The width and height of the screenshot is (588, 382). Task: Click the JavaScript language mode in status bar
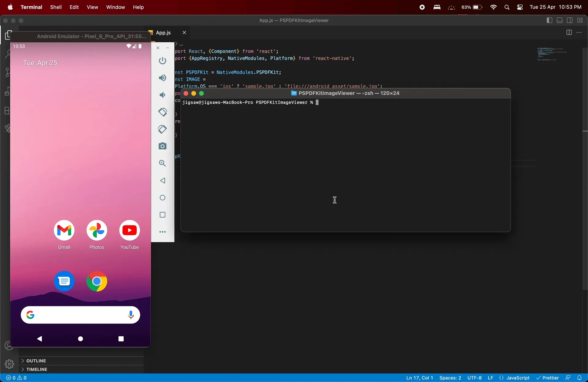tap(517, 378)
